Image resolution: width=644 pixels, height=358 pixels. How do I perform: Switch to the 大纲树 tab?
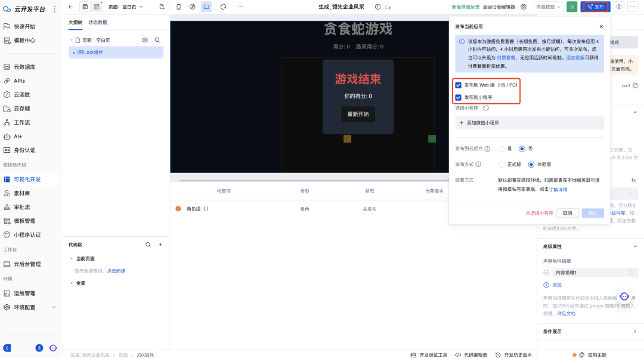[x=75, y=23]
